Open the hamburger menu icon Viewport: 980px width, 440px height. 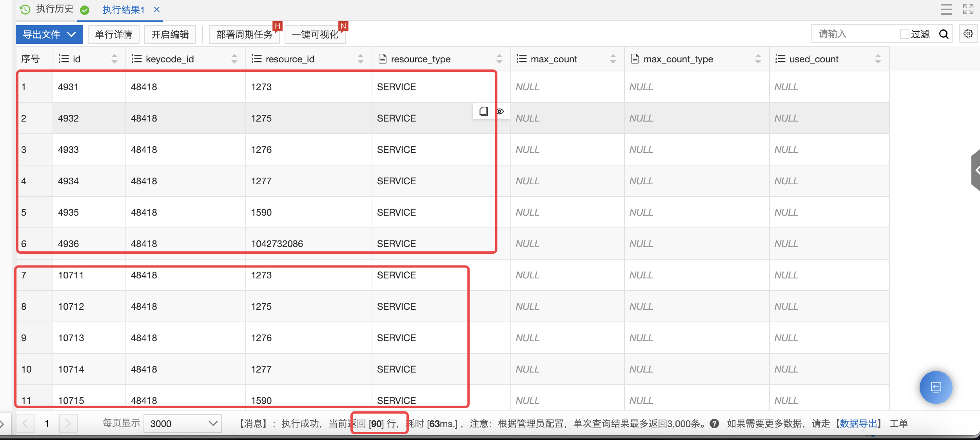(946, 9)
